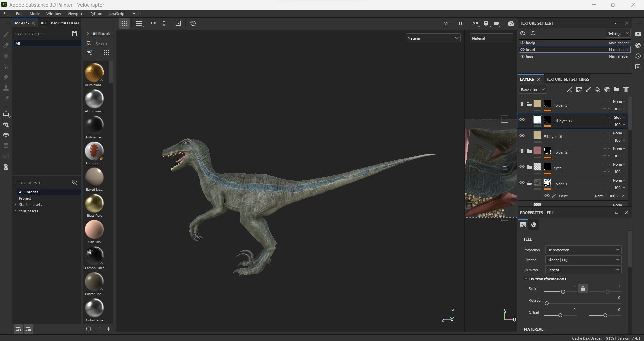Select the Paint brush tool
The width and height of the screenshot is (644, 341).
tap(6, 35)
